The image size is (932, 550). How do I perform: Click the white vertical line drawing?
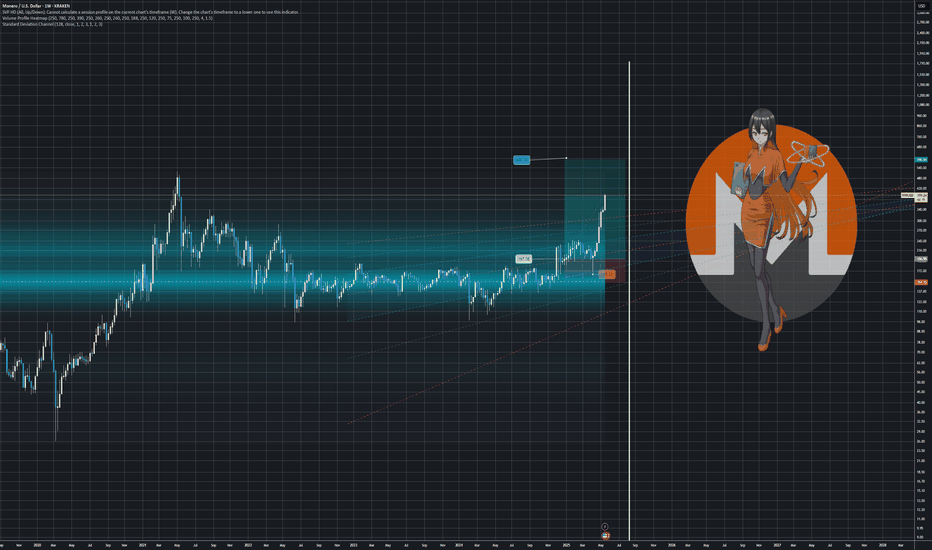pyautogui.click(x=629, y=300)
